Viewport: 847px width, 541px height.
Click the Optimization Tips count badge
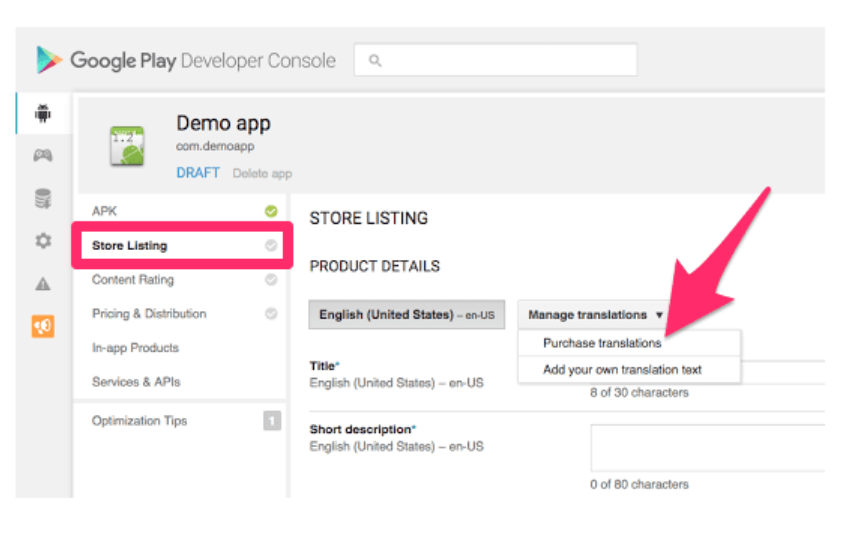coord(272,421)
